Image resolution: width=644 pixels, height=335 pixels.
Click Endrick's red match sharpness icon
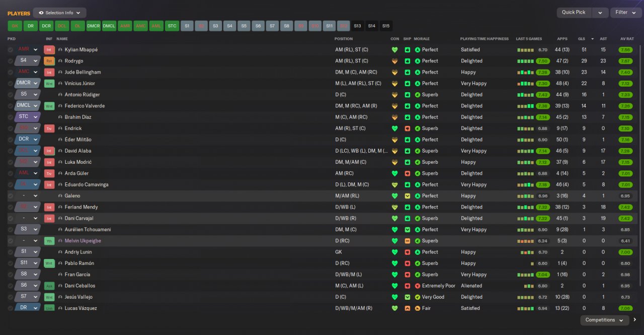(408, 128)
